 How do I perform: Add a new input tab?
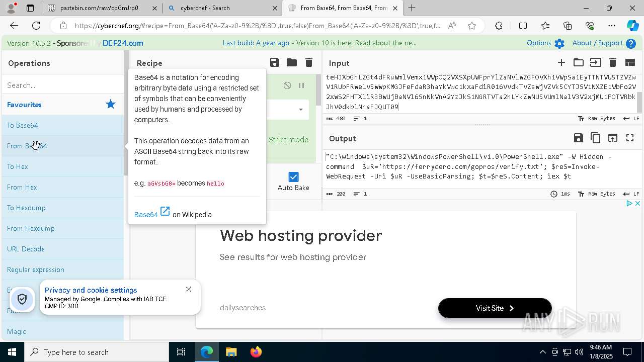561,62
